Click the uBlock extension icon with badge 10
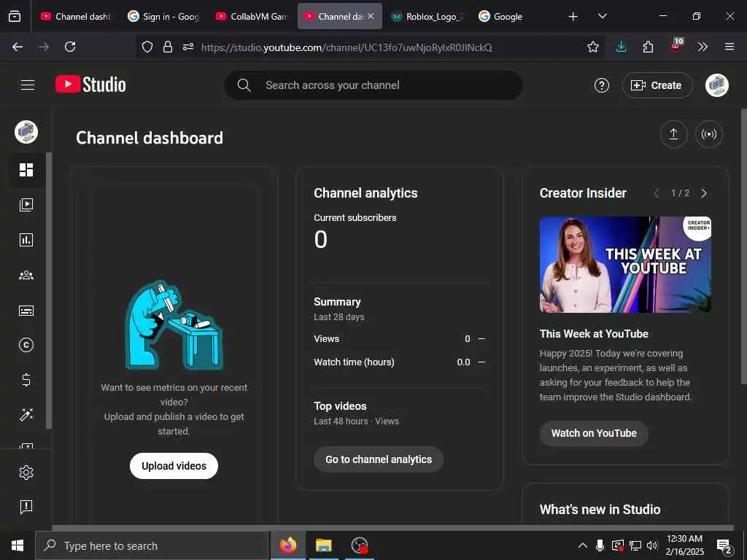Screen dimensions: 747x560 click(x=676, y=46)
